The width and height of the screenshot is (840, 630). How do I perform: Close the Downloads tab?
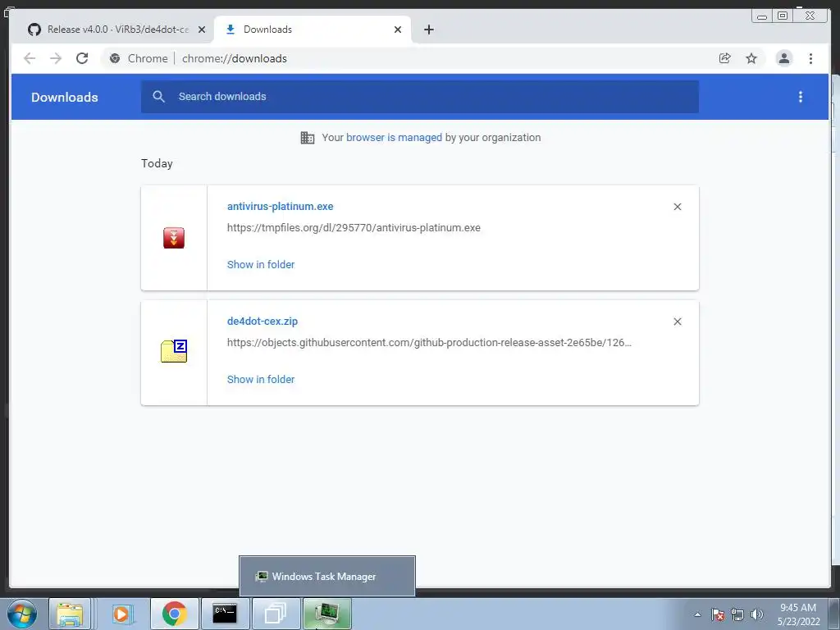[x=398, y=30]
